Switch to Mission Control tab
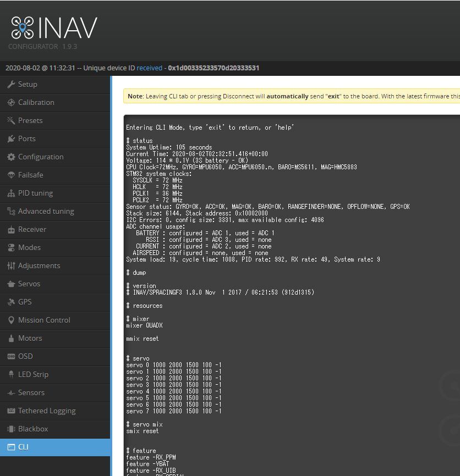This screenshot has height=476, width=460. point(55,320)
